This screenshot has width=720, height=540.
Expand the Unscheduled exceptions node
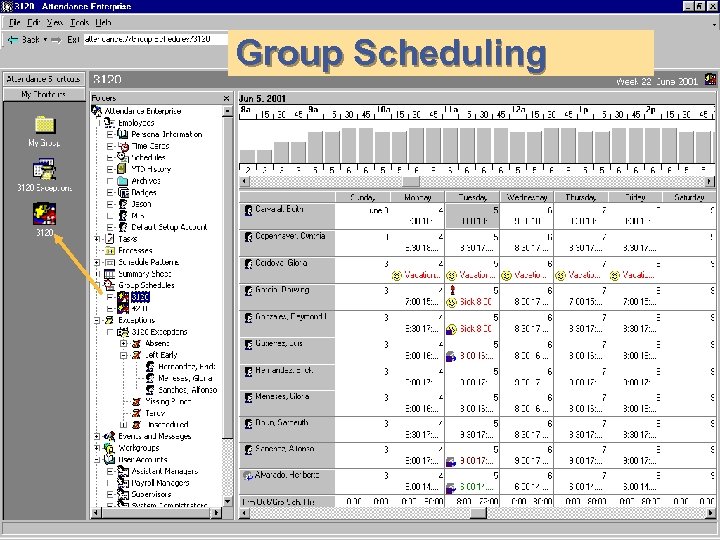click(124, 425)
